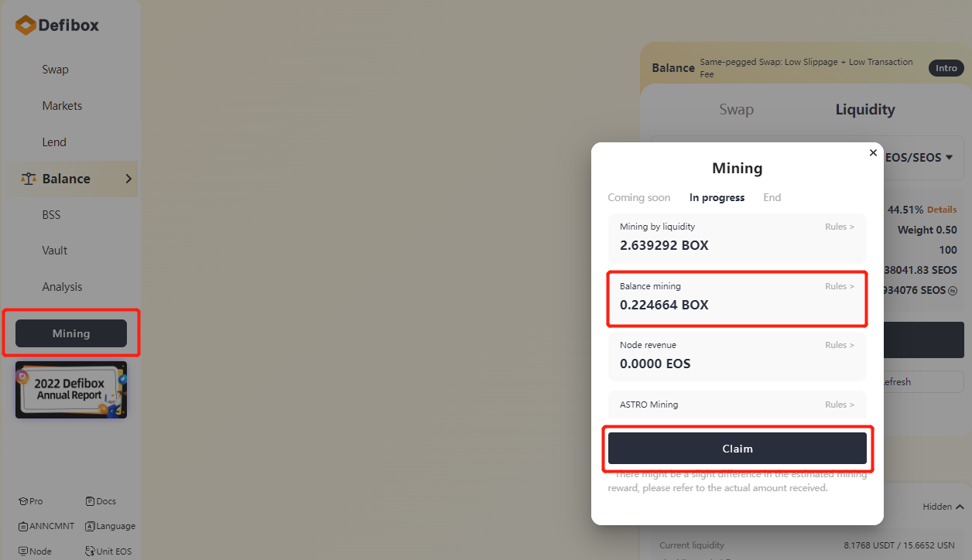This screenshot has width=972, height=560.
Task: Open Rules for Mining by liquidity
Action: pyautogui.click(x=840, y=227)
